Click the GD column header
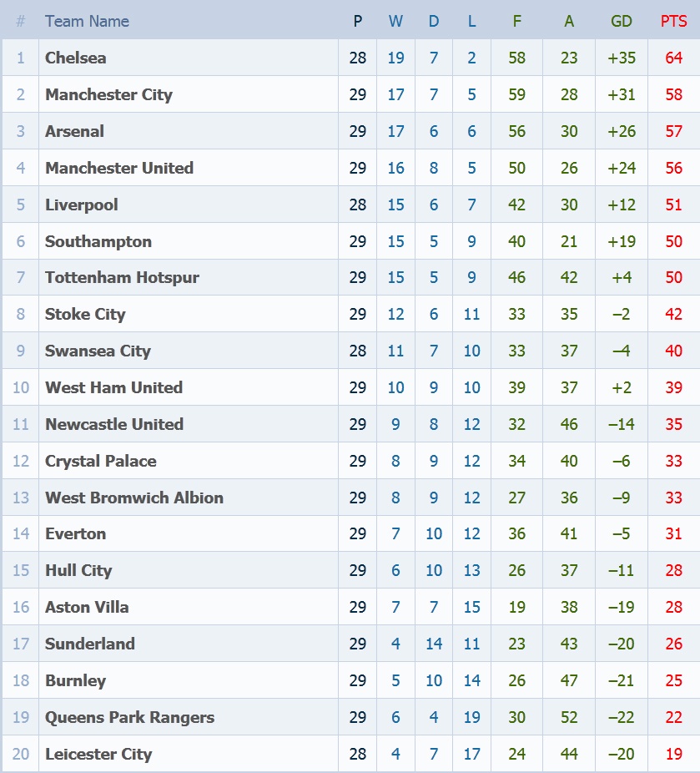Screen dimensions: 700x773 tap(622, 21)
